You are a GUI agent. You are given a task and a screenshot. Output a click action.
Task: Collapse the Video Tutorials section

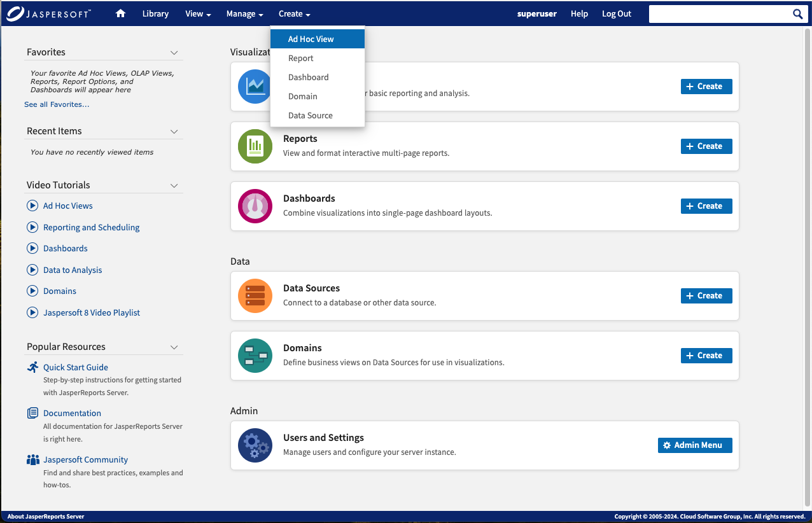coord(174,185)
